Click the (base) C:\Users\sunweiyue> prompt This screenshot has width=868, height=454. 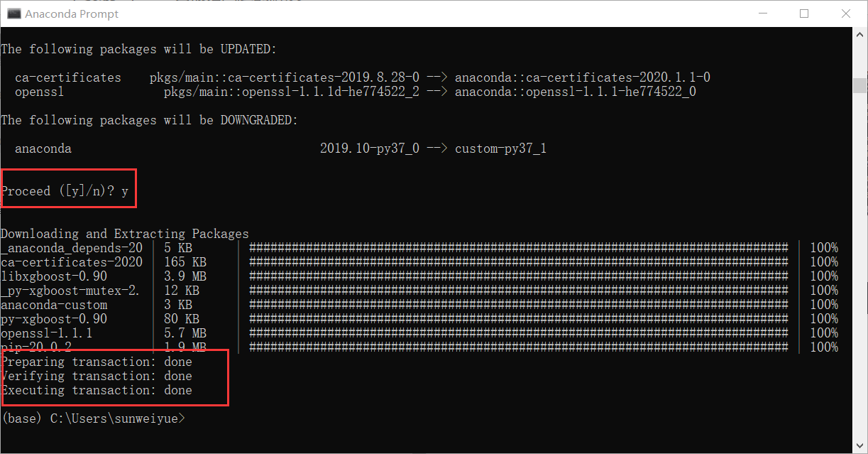[x=92, y=418]
